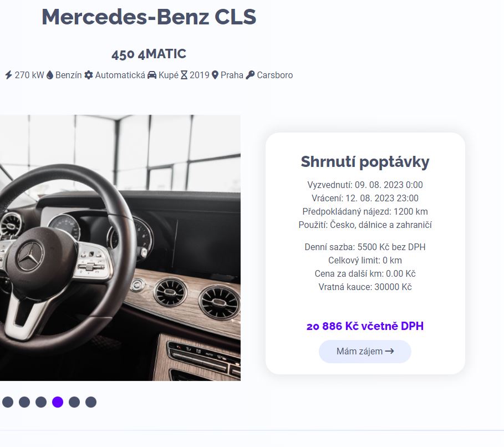Select the first carousel dot
The image size is (504, 447).
tap(8, 402)
